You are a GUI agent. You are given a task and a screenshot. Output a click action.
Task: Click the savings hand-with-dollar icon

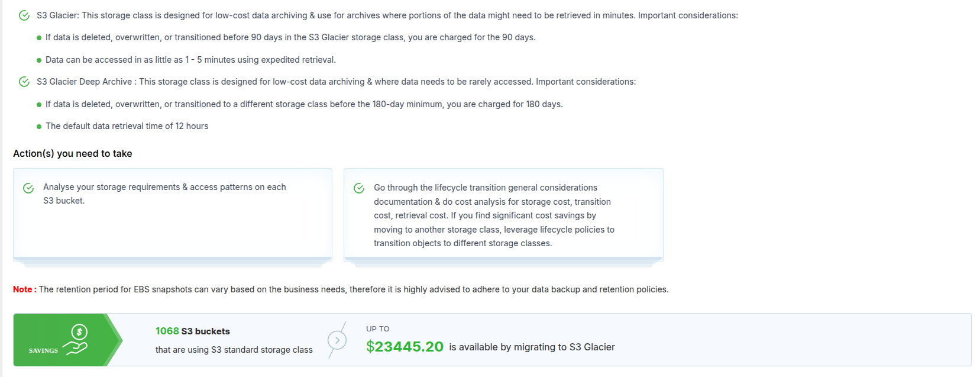click(x=77, y=340)
